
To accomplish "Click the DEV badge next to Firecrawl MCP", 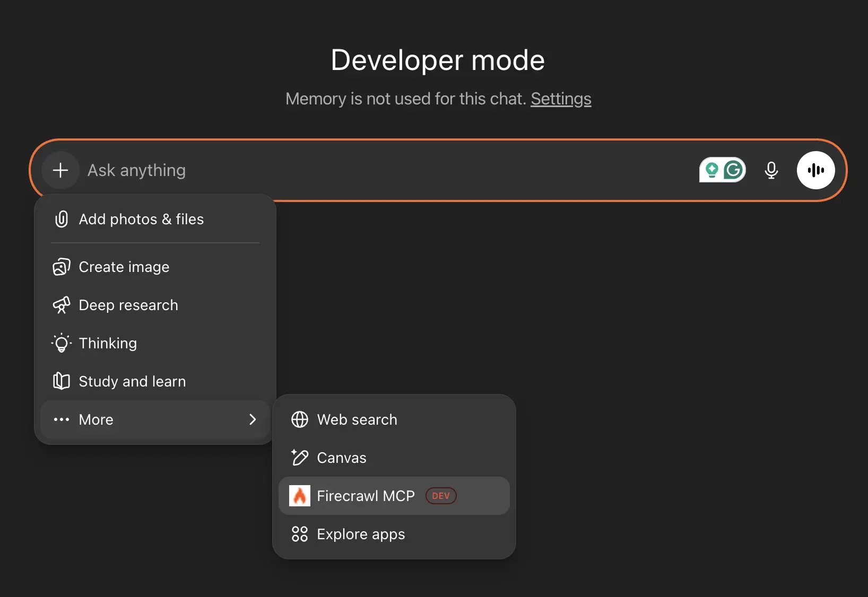I will pyautogui.click(x=441, y=496).
